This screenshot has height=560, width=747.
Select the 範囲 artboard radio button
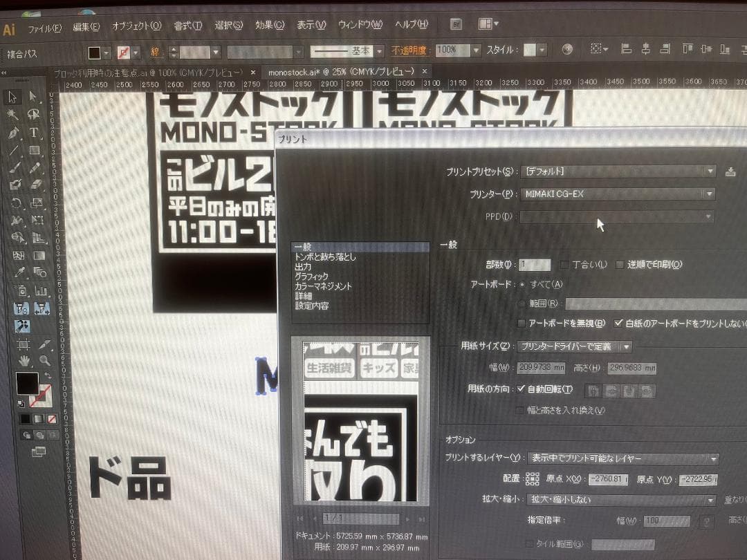[521, 302]
